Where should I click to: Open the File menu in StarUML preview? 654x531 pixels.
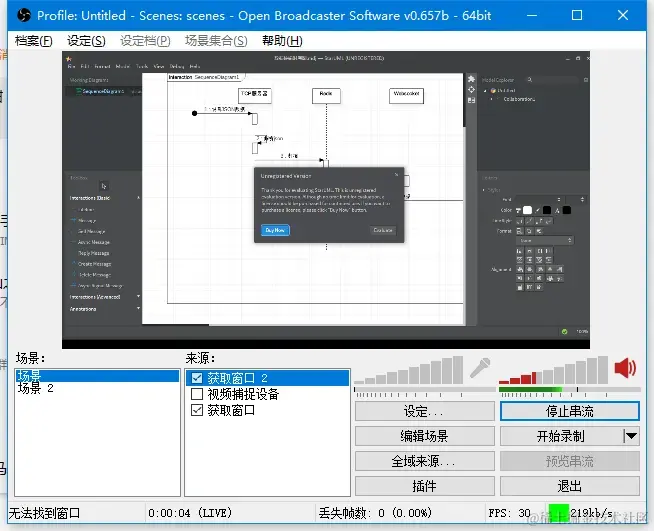(x=71, y=66)
